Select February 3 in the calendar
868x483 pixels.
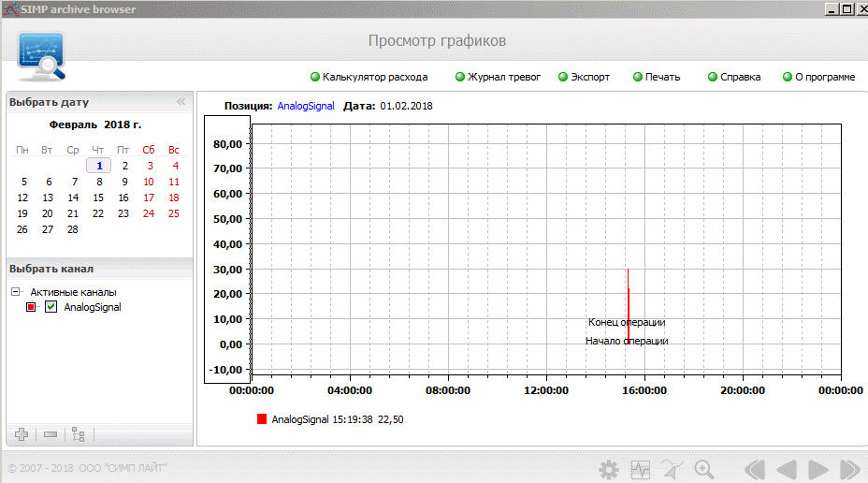pos(150,166)
